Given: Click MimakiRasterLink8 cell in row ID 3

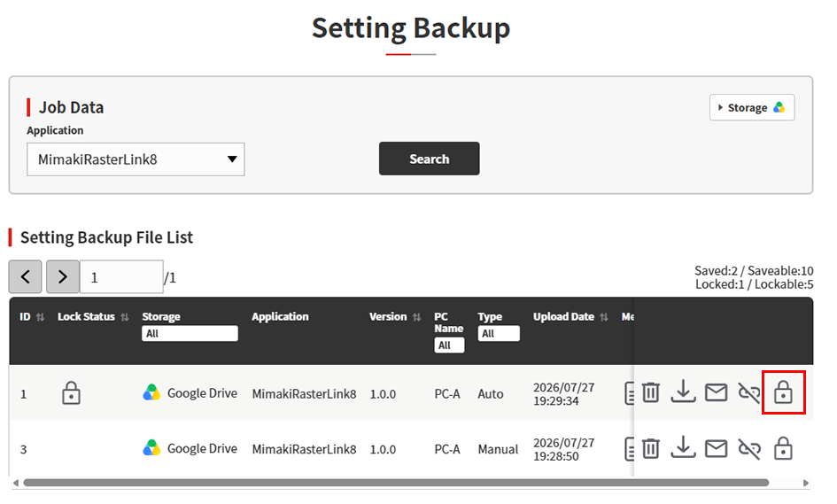Looking at the screenshot, I should click(x=304, y=450).
